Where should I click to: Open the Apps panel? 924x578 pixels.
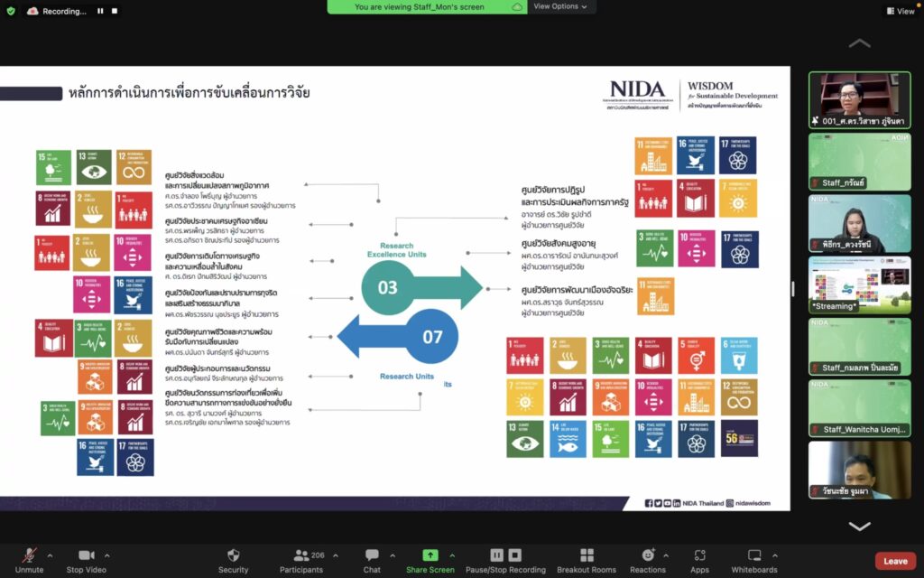(x=700, y=555)
